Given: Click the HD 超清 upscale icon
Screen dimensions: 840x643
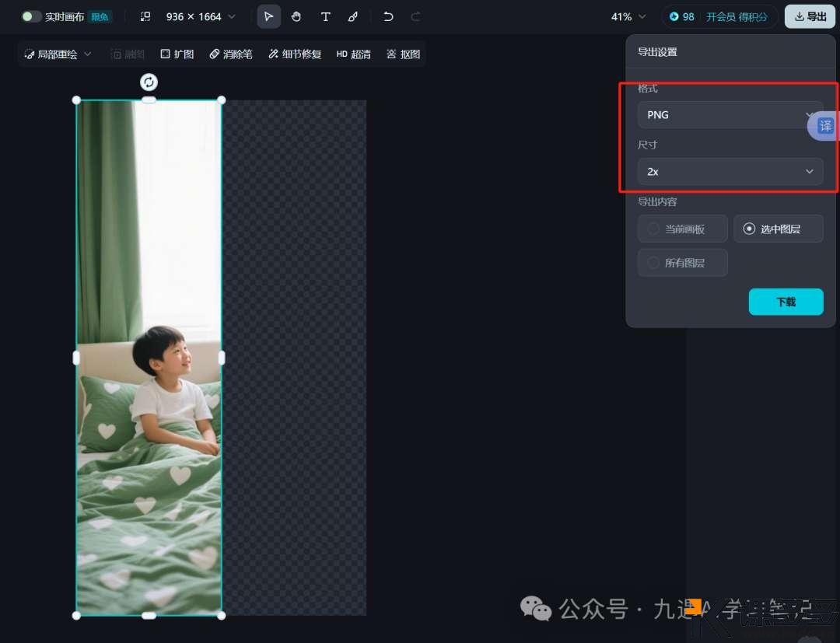Looking at the screenshot, I should [353, 54].
